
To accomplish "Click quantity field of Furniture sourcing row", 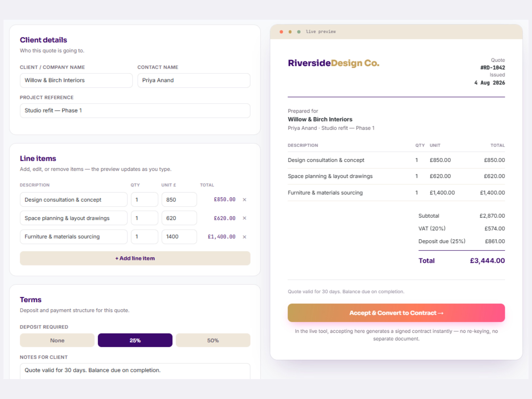I will point(145,237).
